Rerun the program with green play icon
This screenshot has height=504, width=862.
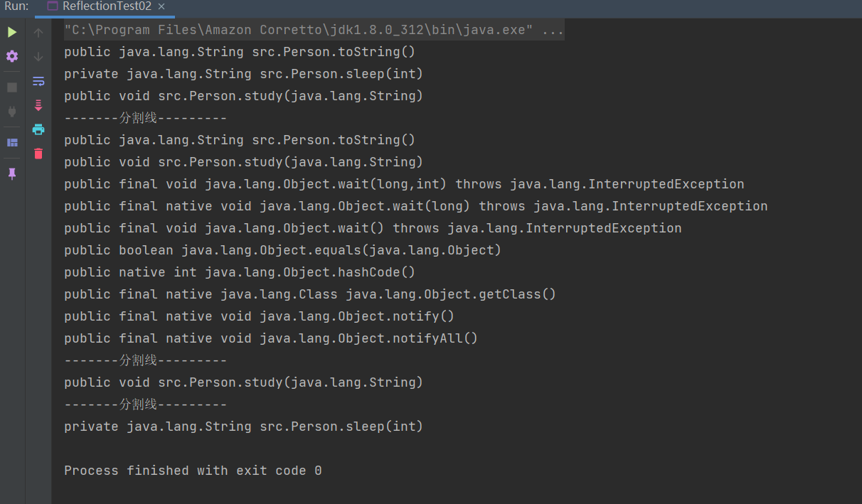12,32
